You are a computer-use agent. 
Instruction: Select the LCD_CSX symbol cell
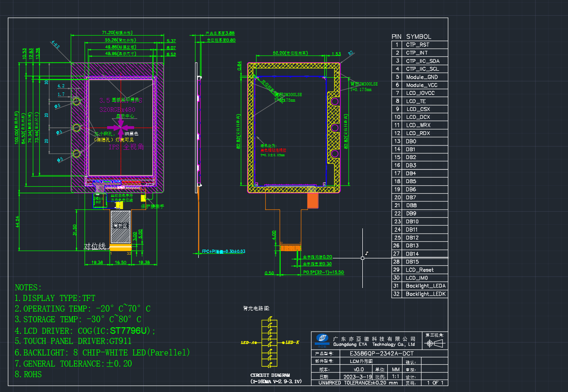(x=418, y=109)
